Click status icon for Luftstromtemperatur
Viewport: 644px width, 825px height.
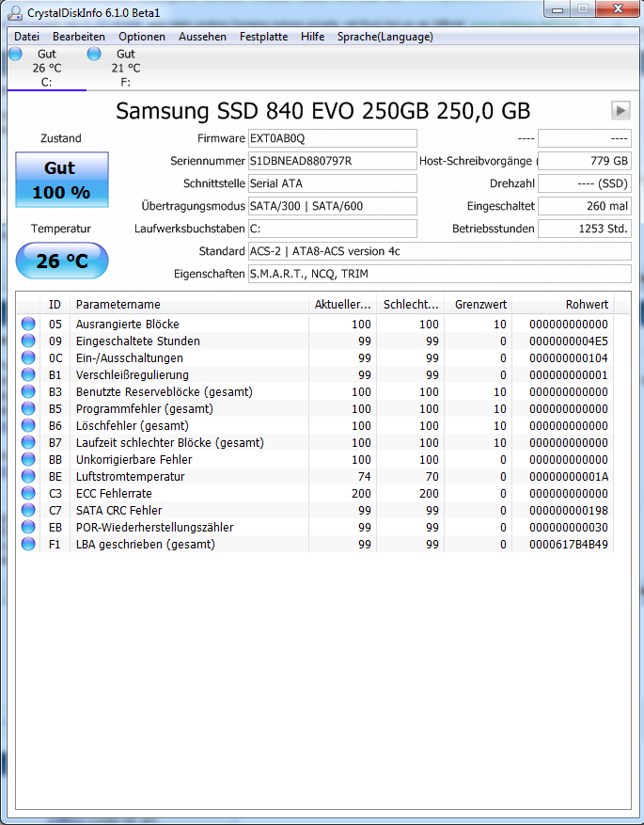[28, 477]
